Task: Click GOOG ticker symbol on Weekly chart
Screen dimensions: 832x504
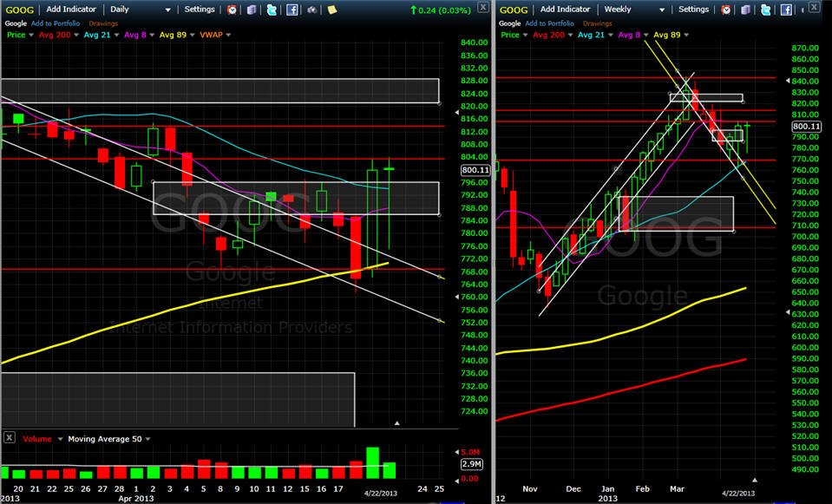Action: [514, 10]
